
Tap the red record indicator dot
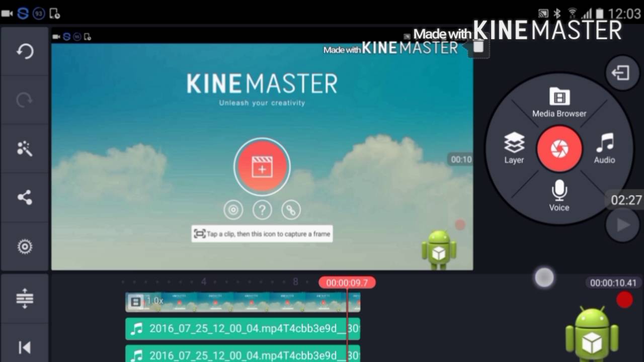pos(624,300)
